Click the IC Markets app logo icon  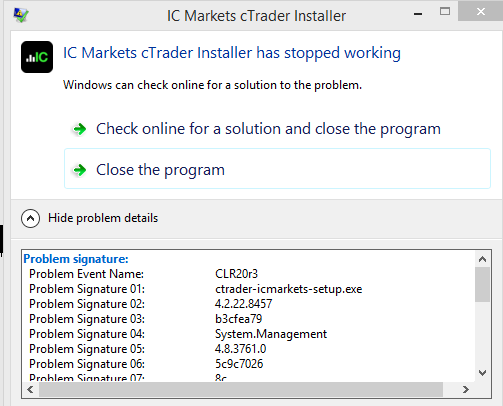pos(37,57)
